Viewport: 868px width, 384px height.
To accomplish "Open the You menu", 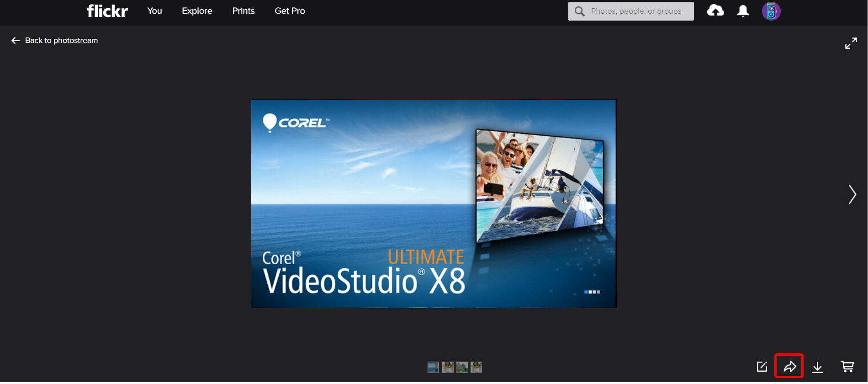I will coord(154,11).
